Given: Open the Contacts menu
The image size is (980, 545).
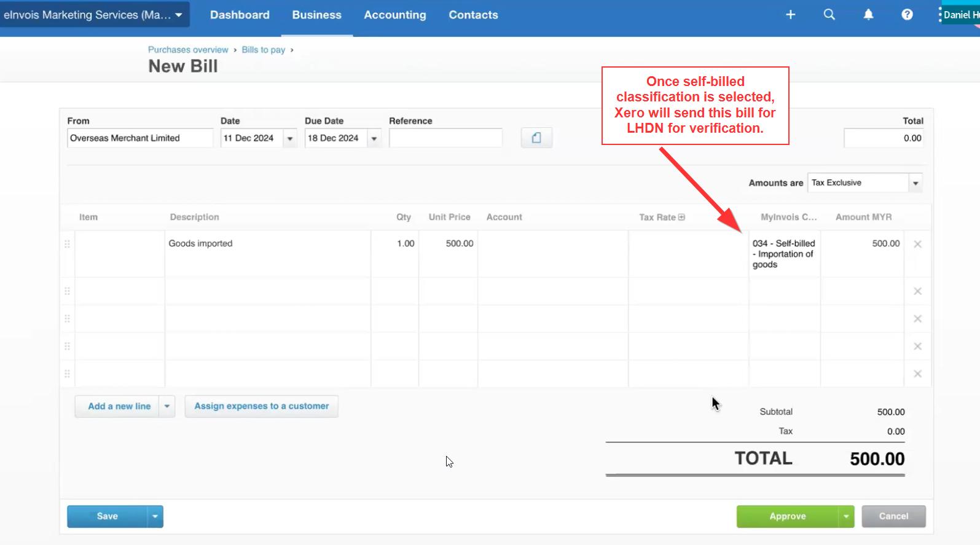Looking at the screenshot, I should pyautogui.click(x=473, y=15).
